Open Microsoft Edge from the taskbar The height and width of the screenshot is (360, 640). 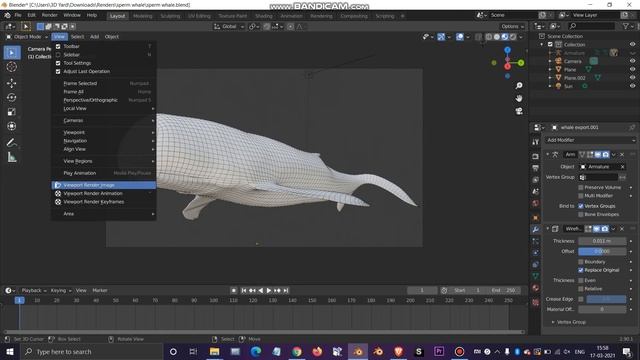coord(256,351)
